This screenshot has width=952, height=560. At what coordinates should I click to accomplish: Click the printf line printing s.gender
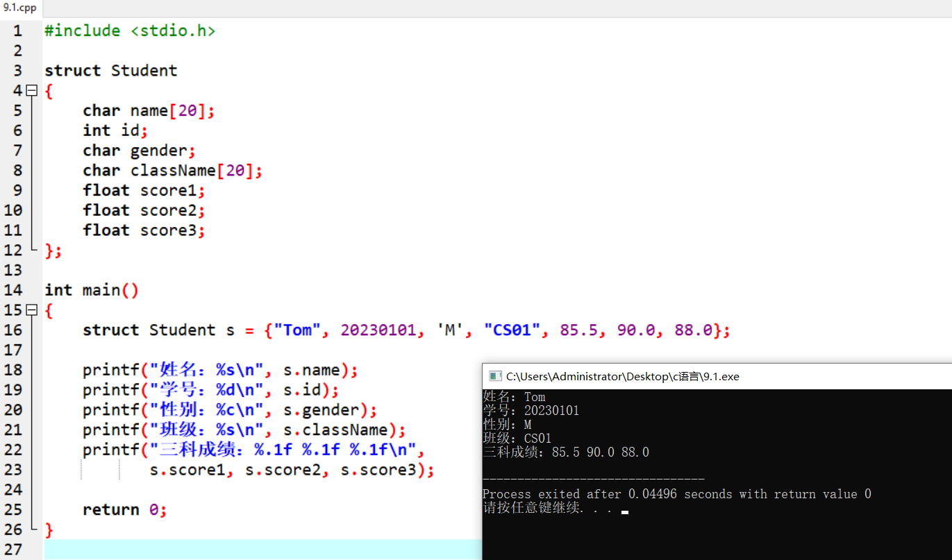coord(230,410)
